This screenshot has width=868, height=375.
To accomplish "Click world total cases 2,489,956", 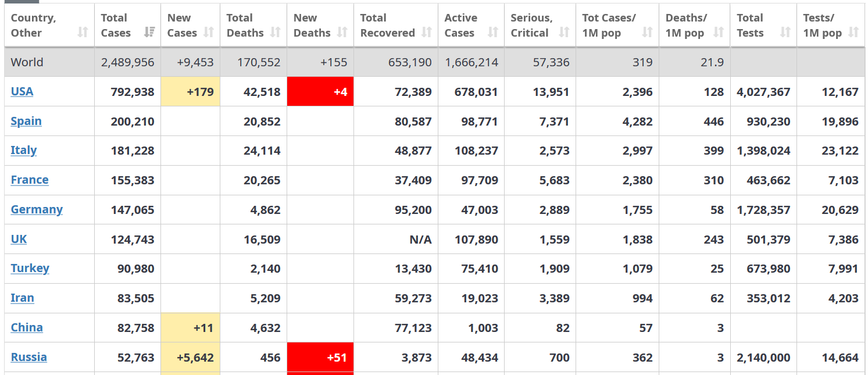I will tap(128, 62).
